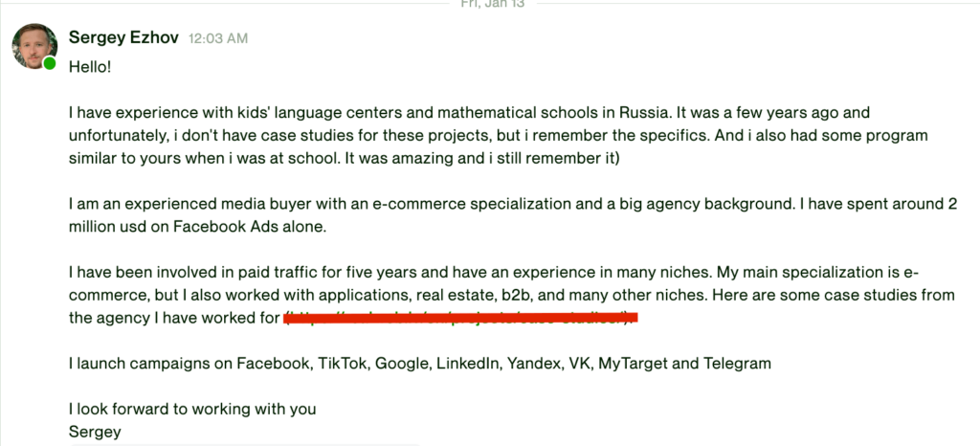Click the "Sergey" signature at message end

tap(95, 432)
